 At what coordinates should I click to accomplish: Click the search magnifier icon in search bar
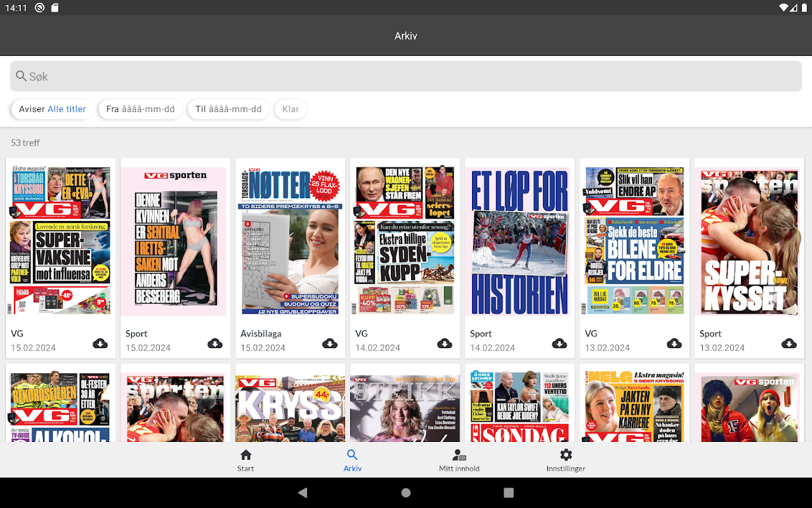tap(22, 76)
